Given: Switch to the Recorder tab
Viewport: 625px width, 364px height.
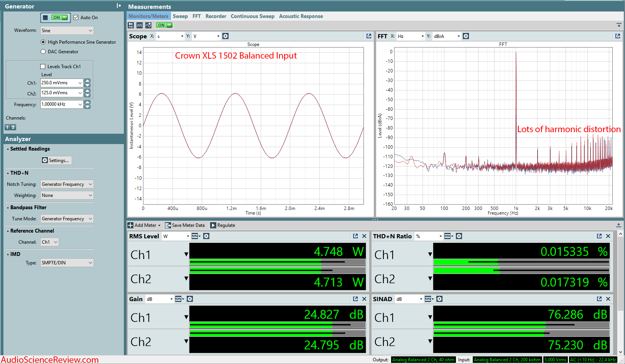Looking at the screenshot, I should [216, 16].
